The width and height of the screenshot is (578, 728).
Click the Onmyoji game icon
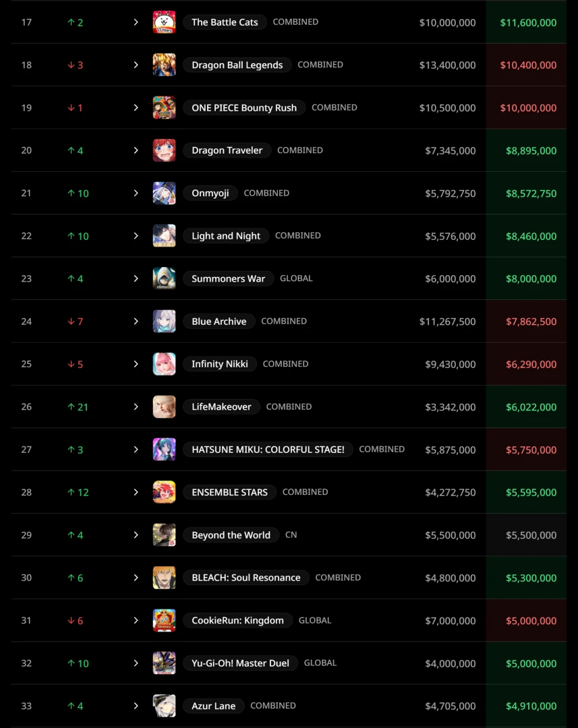[164, 193]
